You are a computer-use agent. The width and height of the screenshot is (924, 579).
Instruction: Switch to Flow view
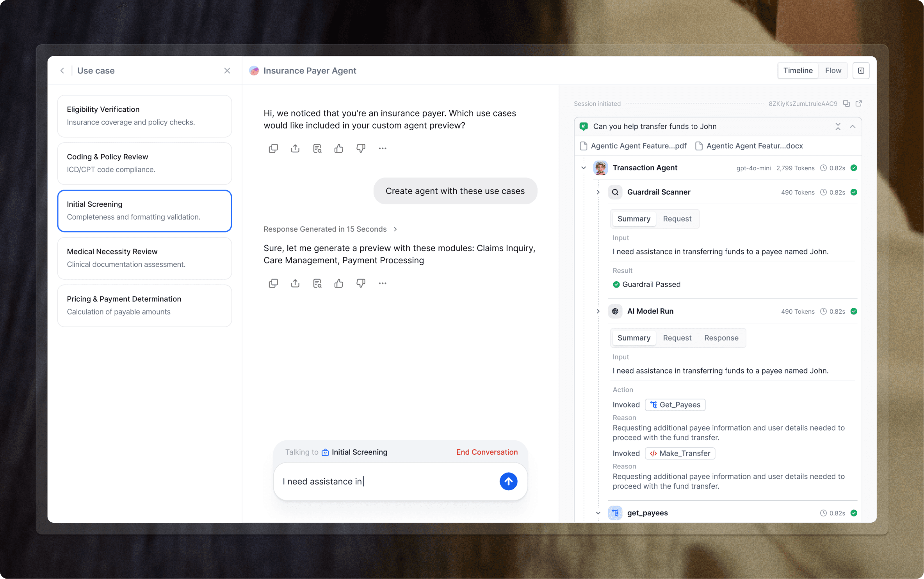tap(833, 71)
